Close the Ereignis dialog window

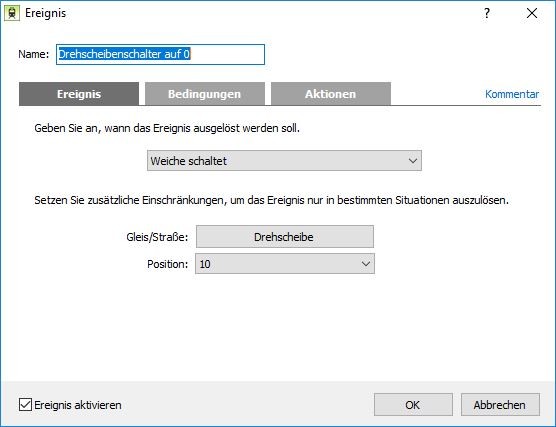532,13
